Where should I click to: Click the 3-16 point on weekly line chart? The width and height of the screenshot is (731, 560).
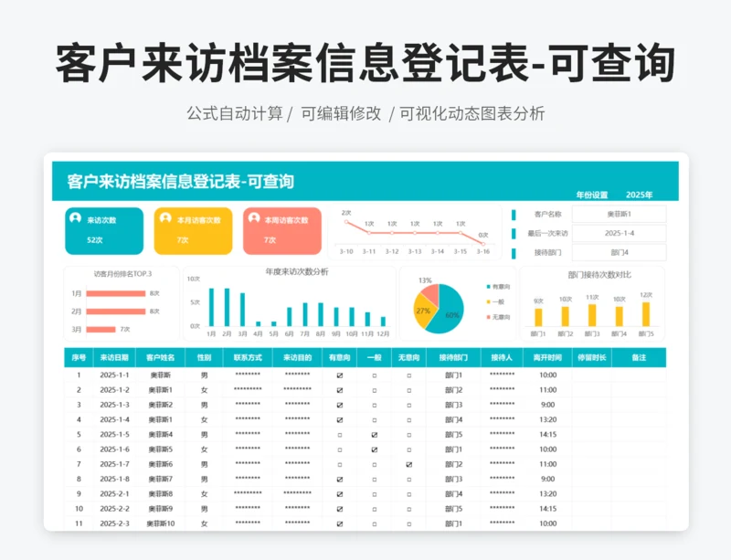pyautogui.click(x=483, y=243)
